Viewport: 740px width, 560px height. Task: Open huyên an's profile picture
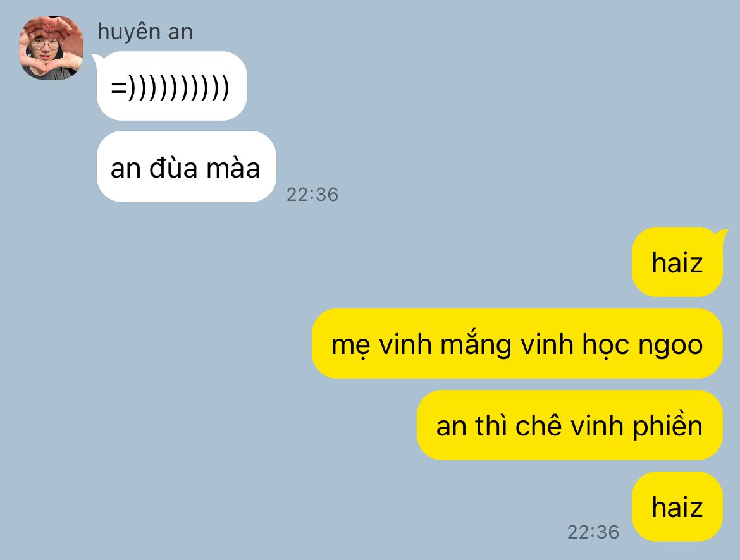coord(51,48)
